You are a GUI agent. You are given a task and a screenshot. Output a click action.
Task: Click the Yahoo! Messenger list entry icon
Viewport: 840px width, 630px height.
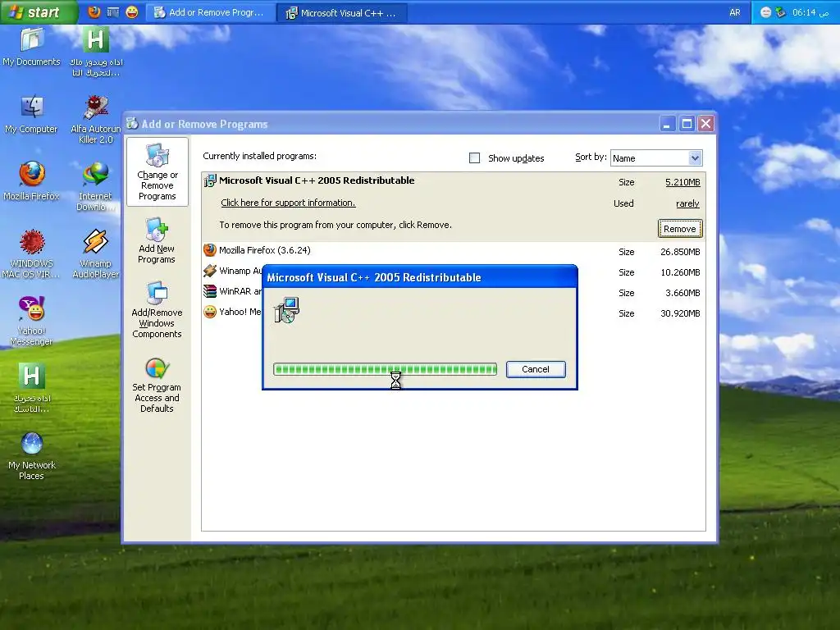coord(210,312)
